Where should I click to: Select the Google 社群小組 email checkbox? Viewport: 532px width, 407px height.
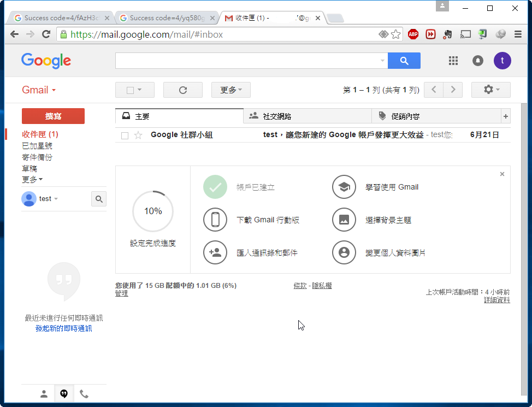125,136
